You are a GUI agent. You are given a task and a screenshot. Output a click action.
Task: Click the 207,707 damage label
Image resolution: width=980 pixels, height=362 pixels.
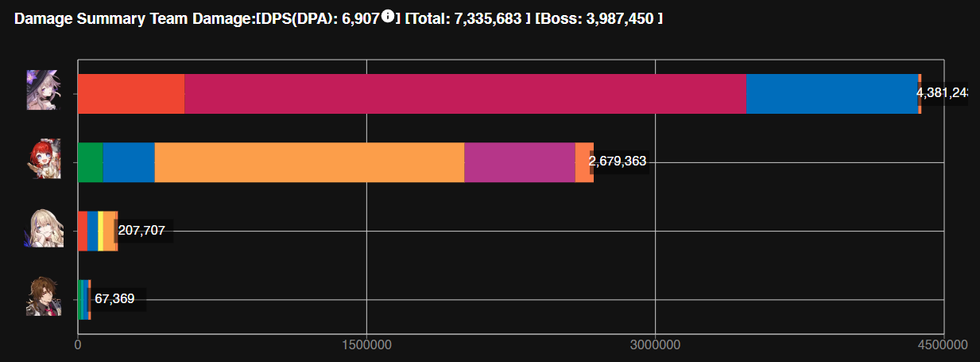click(x=141, y=231)
